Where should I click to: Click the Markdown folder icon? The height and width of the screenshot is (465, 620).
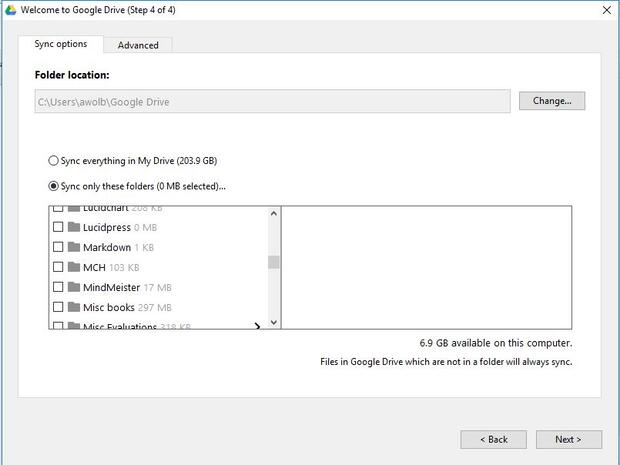click(74, 247)
